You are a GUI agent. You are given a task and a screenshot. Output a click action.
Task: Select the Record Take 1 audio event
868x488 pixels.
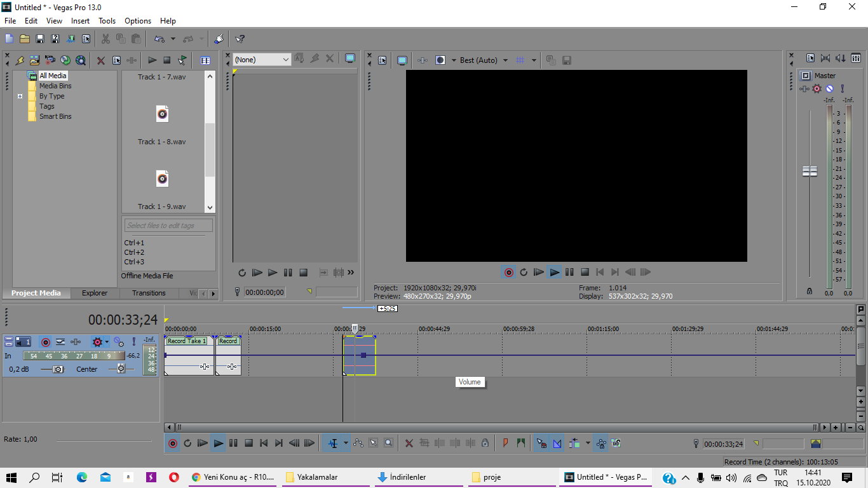[189, 356]
